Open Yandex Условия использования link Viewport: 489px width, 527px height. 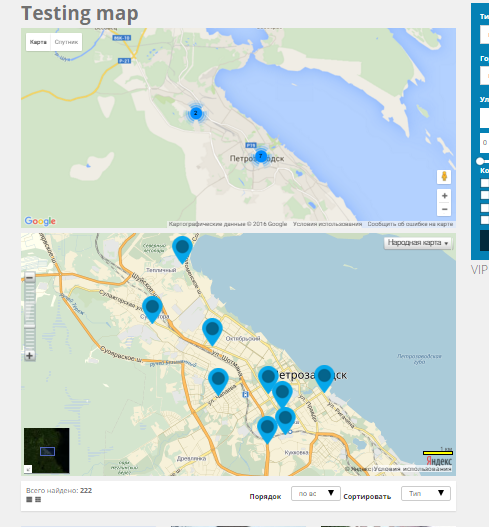coord(413,469)
